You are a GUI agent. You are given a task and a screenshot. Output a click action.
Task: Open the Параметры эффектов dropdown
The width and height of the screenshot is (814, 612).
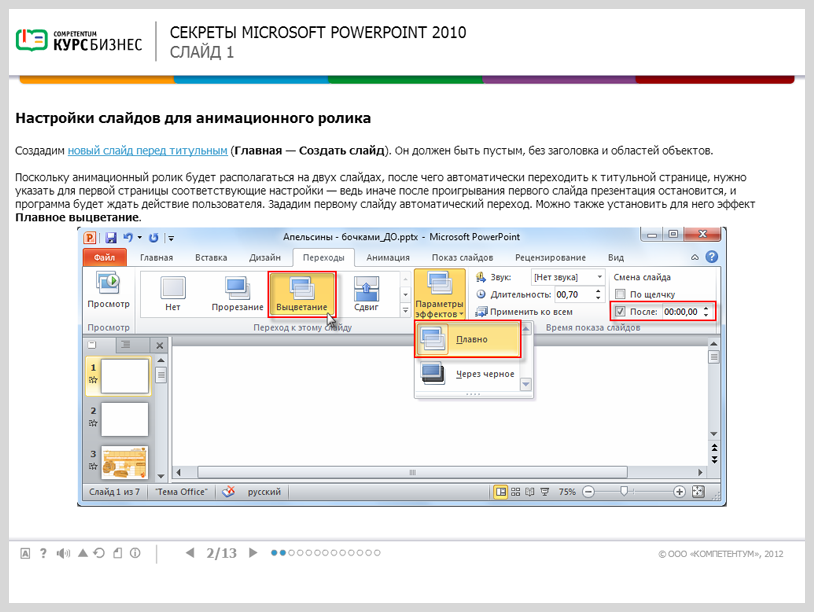coord(439,294)
